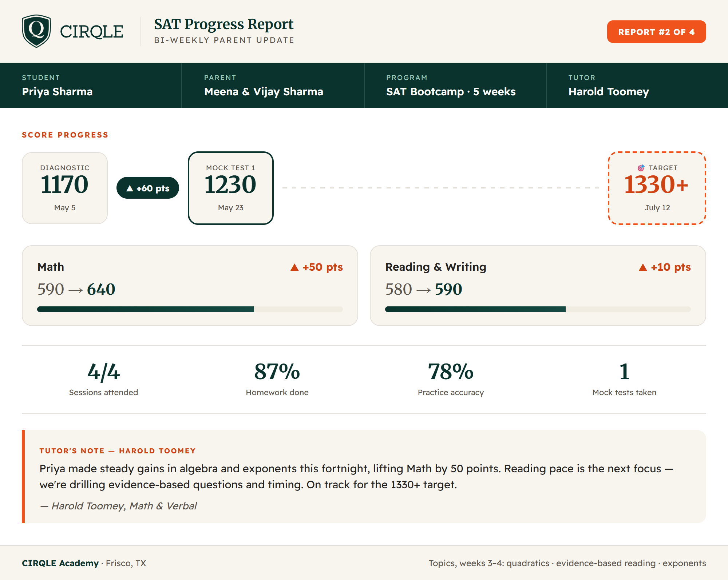Click the 87% Homework done stat
The image size is (728, 580).
click(x=277, y=379)
